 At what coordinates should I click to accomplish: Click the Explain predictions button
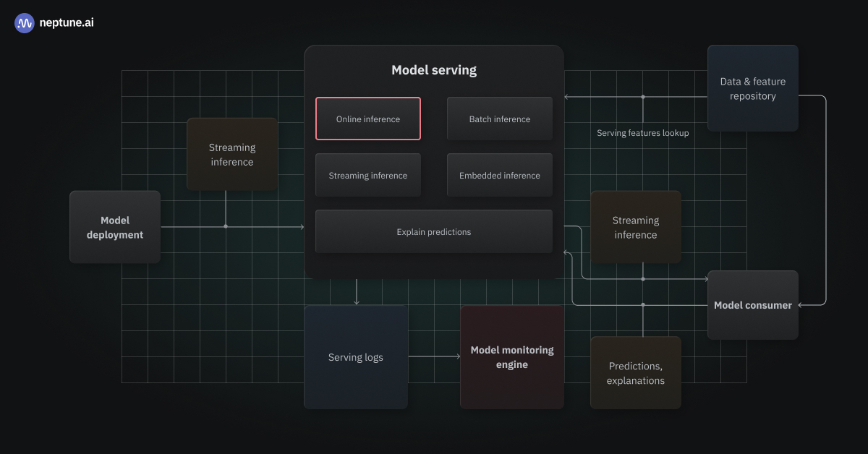click(433, 231)
